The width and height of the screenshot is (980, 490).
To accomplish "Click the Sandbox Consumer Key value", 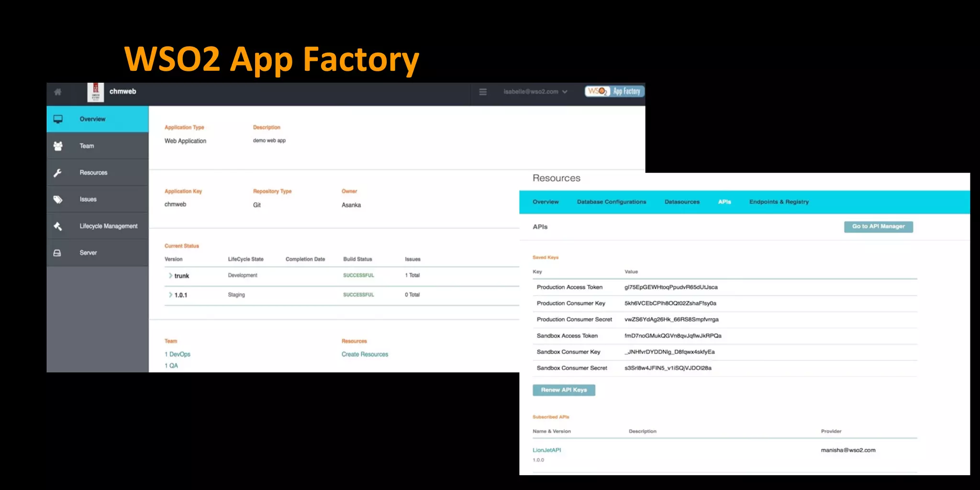I will point(669,352).
